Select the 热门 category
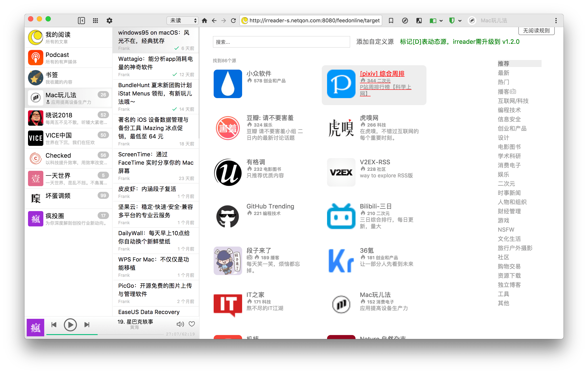Viewport: 588px width, 374px height. (x=503, y=82)
